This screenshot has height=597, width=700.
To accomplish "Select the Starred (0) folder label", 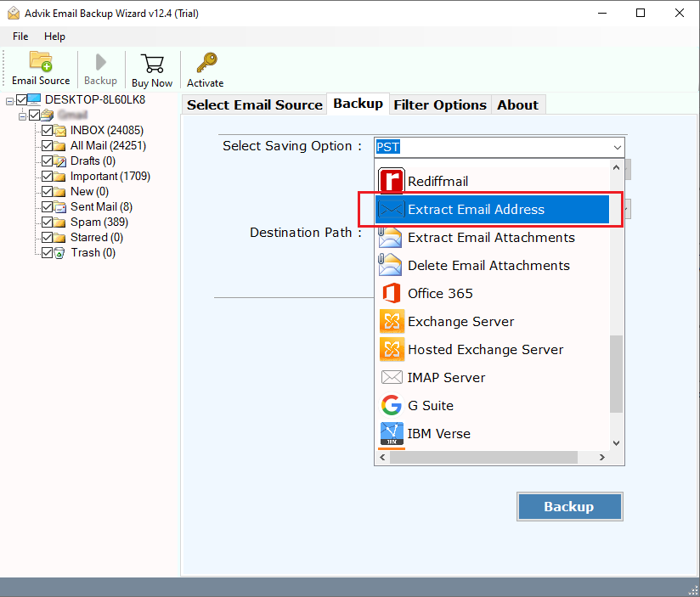I will [x=97, y=238].
